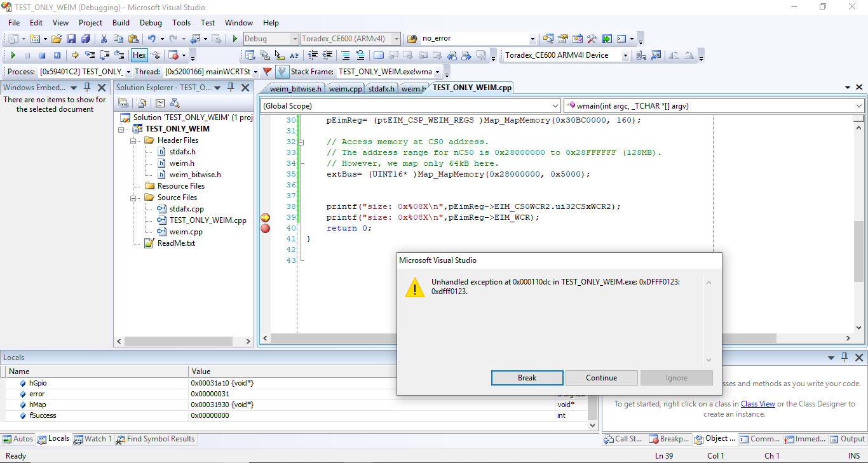Click View Class Diagram icon in Solution Explorer
The image size is (868, 463).
pyautogui.click(x=175, y=103)
